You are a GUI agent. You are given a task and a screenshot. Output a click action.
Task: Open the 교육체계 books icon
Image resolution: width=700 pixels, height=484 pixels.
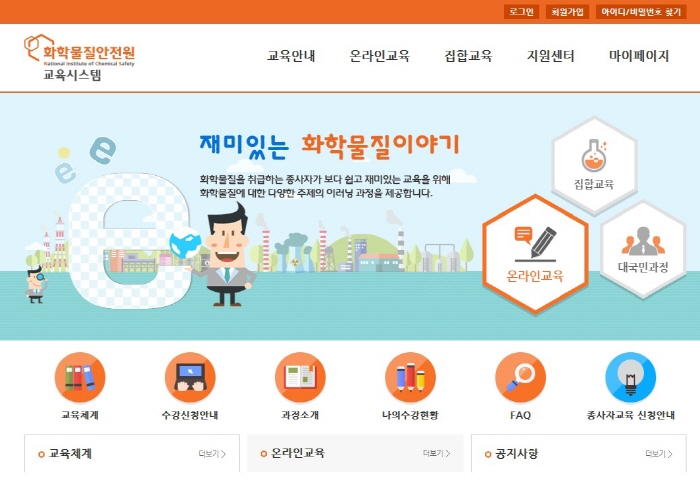pyautogui.click(x=80, y=378)
